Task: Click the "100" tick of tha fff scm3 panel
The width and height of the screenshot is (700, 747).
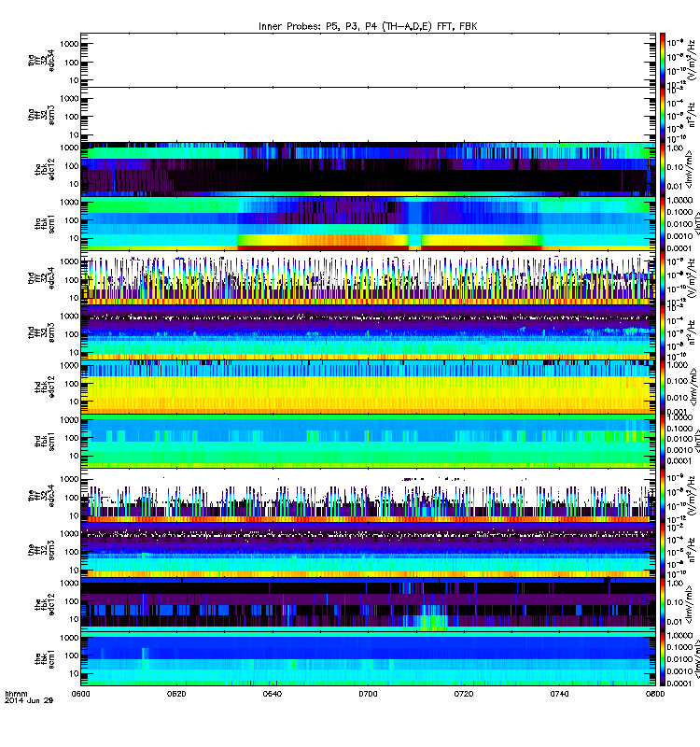Action: [72, 117]
